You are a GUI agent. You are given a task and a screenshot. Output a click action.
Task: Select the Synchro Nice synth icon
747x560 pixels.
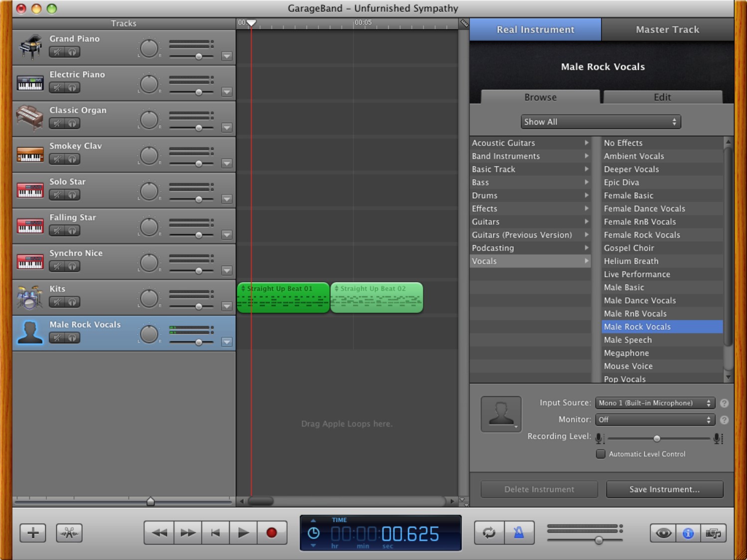(30, 262)
